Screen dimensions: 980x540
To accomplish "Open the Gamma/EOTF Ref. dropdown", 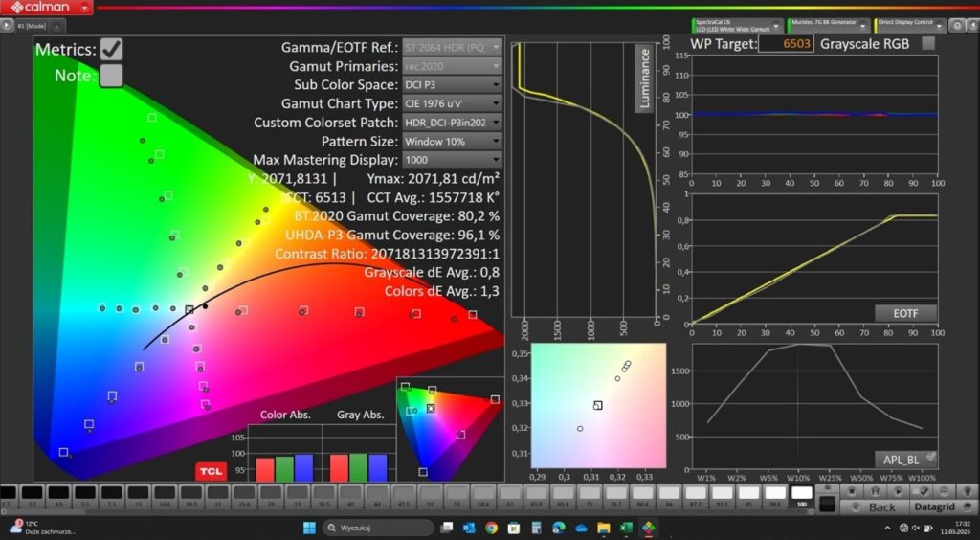I will click(452, 47).
